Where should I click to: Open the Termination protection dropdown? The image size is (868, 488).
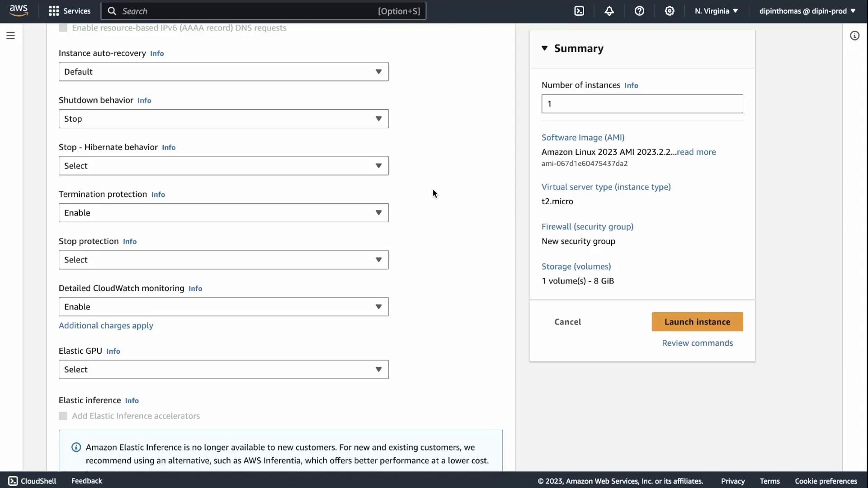tap(223, 213)
